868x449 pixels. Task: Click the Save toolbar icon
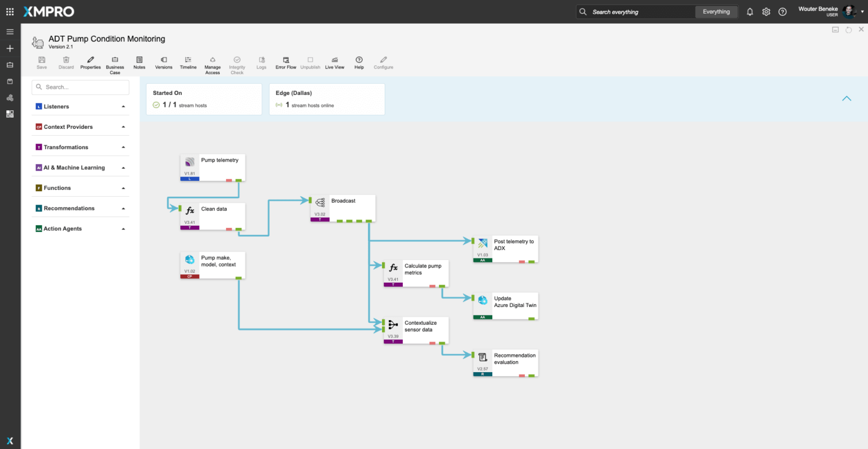click(x=42, y=60)
